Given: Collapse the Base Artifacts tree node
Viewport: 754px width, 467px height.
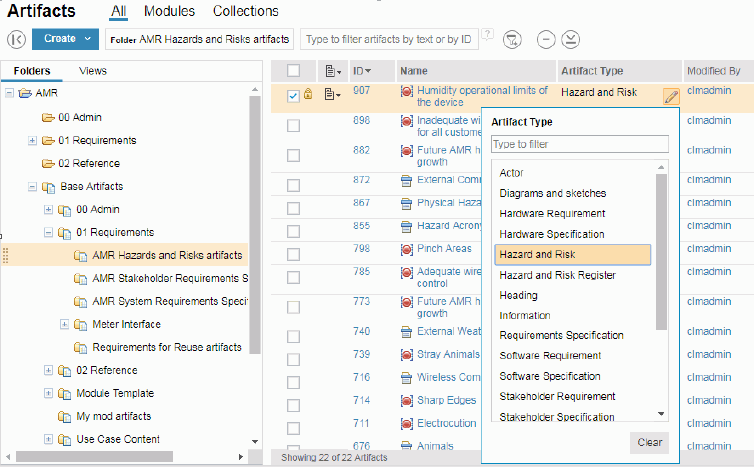Looking at the screenshot, I should click(32, 187).
